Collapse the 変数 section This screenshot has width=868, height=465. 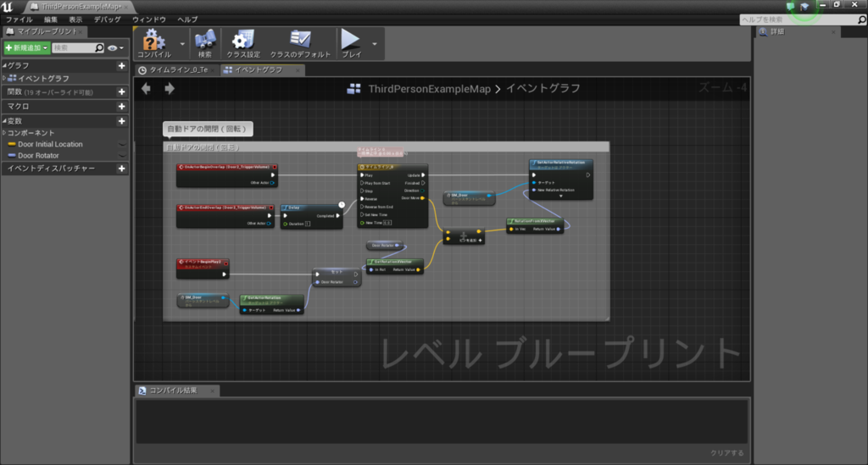[x=4, y=121]
